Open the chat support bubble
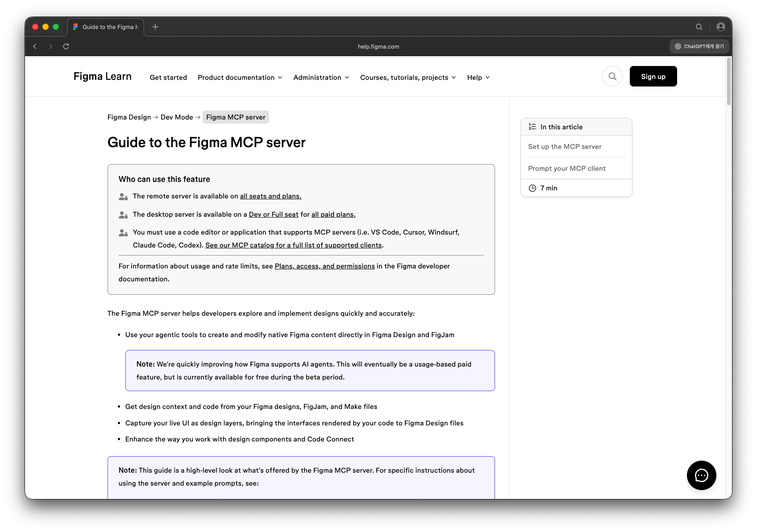This screenshot has height=532, width=757. pos(701,475)
